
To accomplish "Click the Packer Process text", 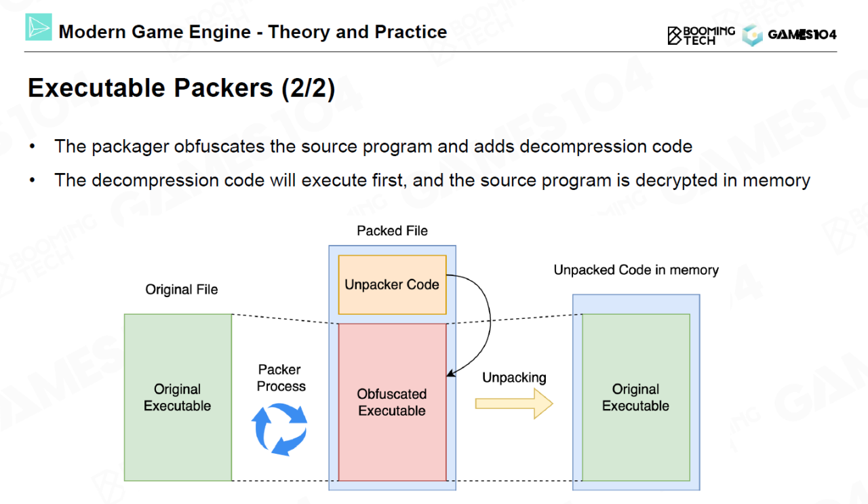I will (x=281, y=378).
